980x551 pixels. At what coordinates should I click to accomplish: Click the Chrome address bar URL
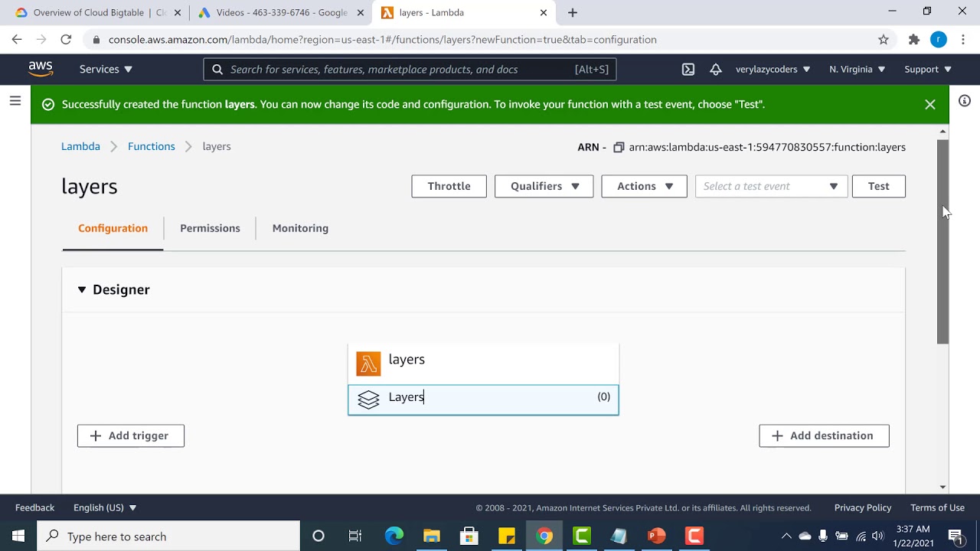382,40
